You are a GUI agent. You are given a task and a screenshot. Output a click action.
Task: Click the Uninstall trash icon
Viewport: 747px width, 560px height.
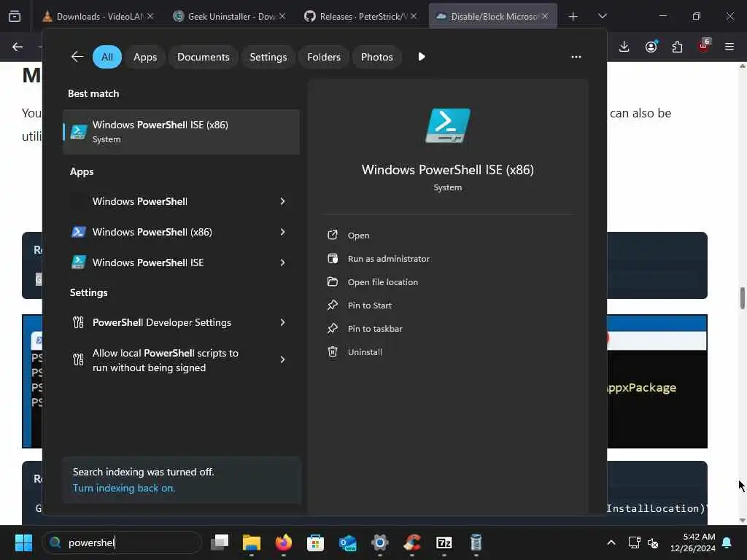click(333, 351)
